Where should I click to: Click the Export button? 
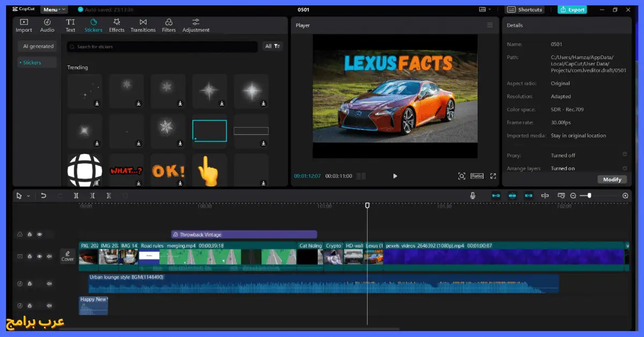[572, 10]
